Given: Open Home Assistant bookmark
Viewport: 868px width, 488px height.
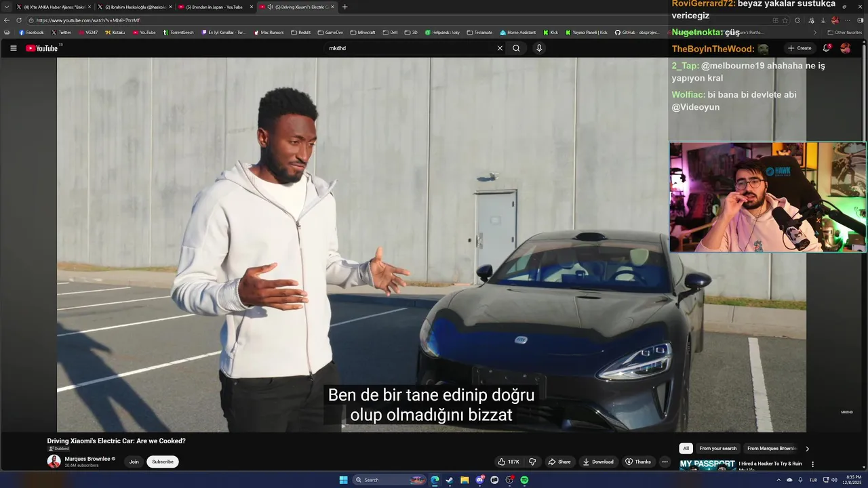Looking at the screenshot, I should click(x=518, y=33).
